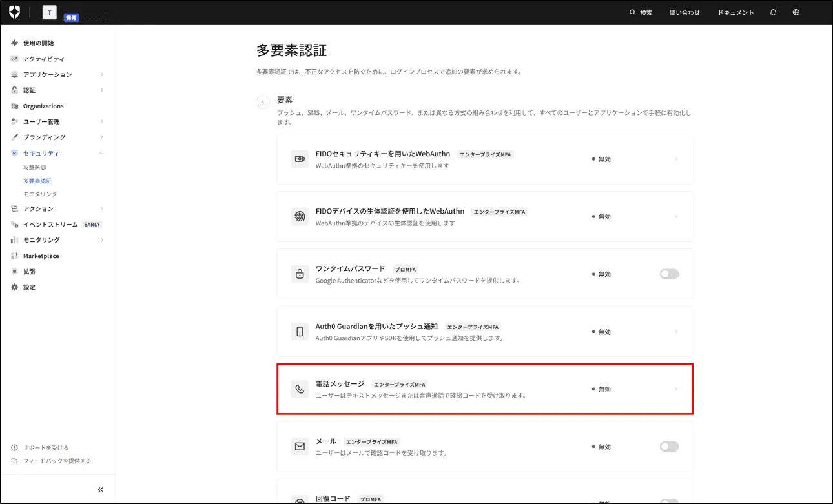Collapse the sidebar with double-chevron icon
833x504 pixels.
point(100,489)
